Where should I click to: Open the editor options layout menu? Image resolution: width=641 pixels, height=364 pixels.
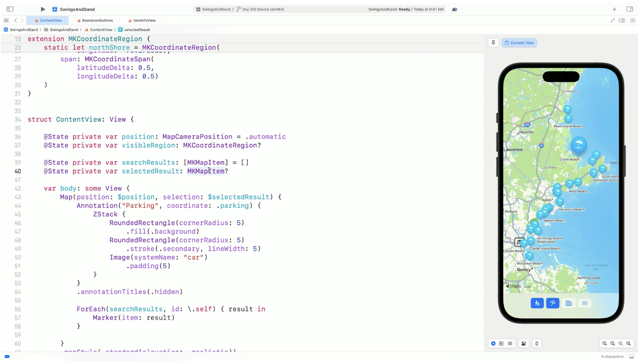coord(622,20)
